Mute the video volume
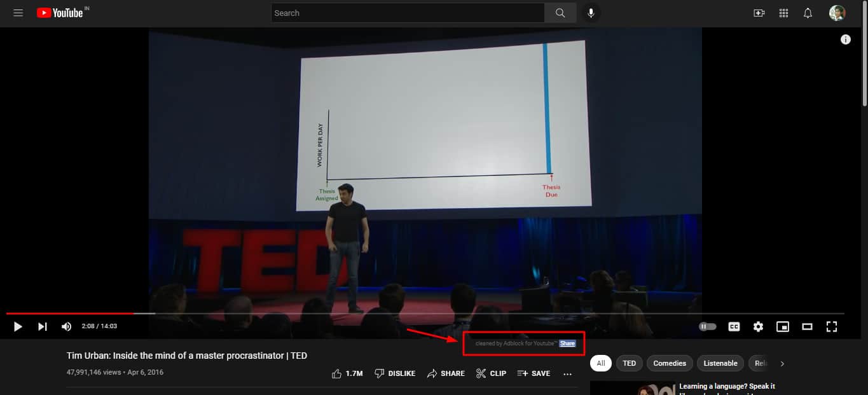Screen dimensions: 868x395 point(66,326)
